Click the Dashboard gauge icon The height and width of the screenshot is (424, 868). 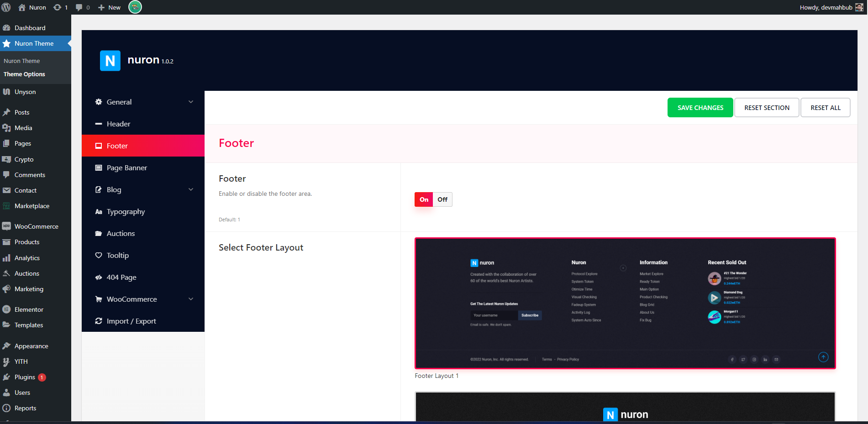click(x=6, y=28)
